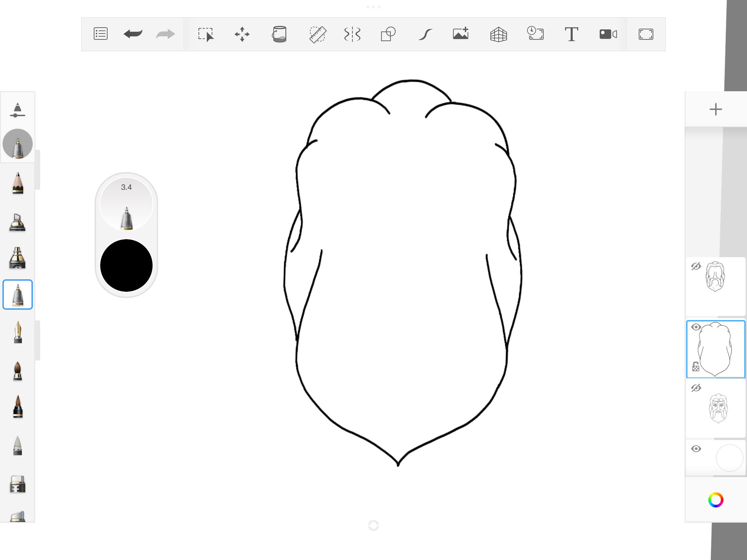
Task: Add a new layer with plus button
Action: point(716,109)
